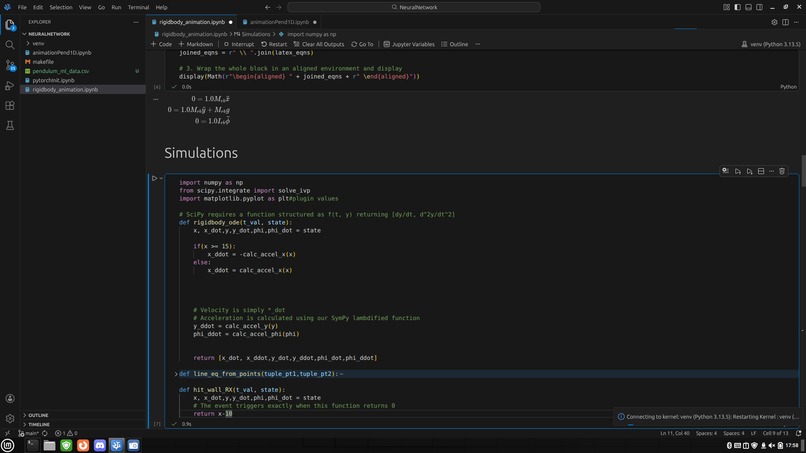806x453 pixels.
Task: Click Go To in notebook toolbar
Action: tap(362, 44)
